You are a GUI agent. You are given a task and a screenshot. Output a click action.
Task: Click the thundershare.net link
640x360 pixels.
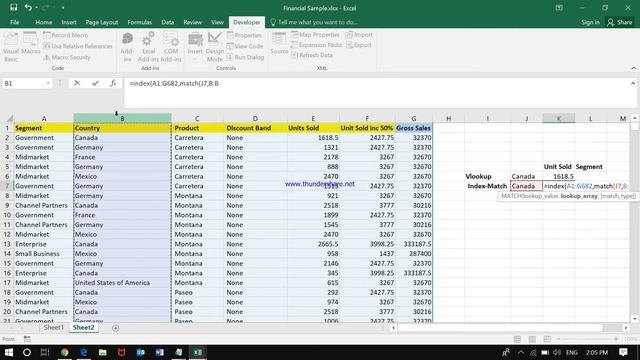tap(320, 184)
